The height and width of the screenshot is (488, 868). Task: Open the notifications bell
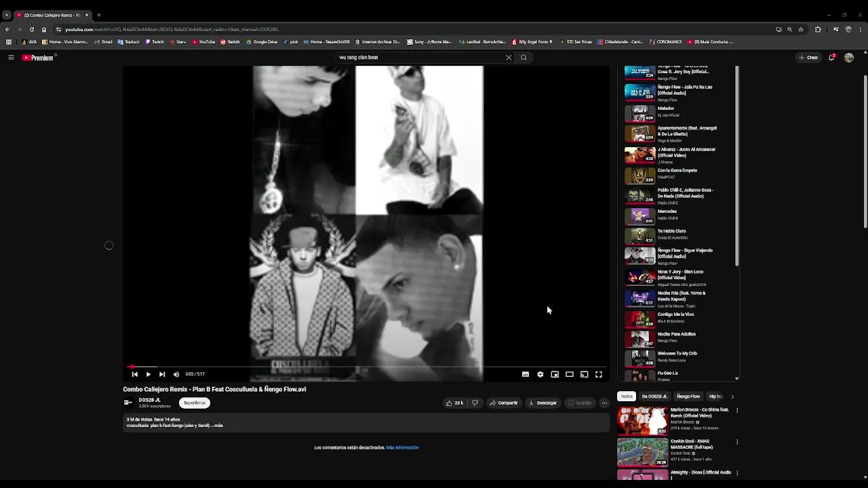point(831,58)
